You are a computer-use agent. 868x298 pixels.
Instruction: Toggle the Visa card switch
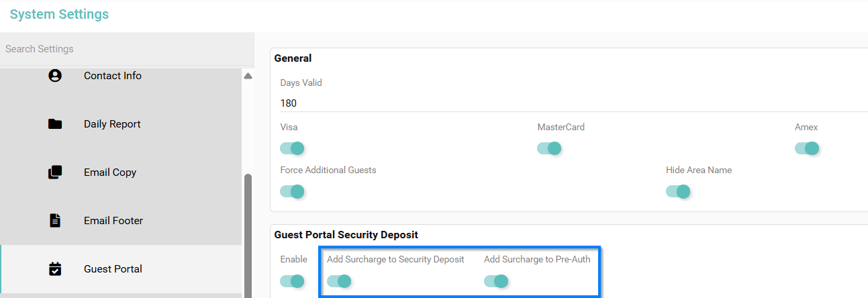point(293,148)
